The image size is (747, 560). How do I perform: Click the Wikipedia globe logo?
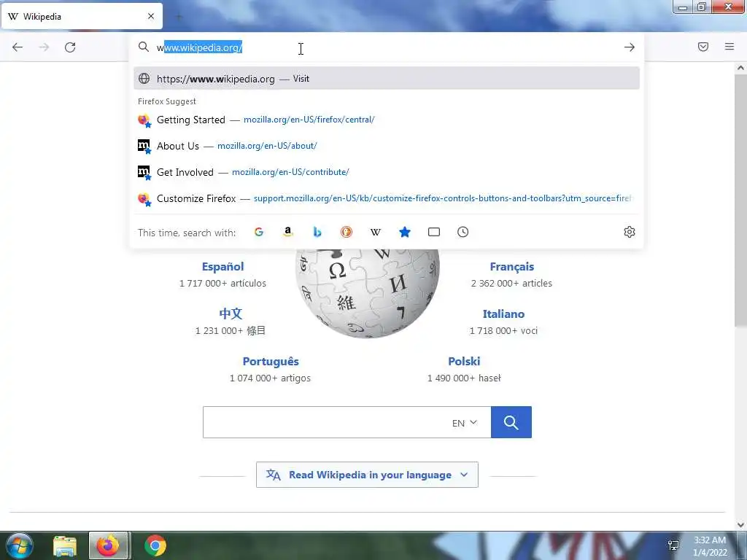(x=367, y=293)
